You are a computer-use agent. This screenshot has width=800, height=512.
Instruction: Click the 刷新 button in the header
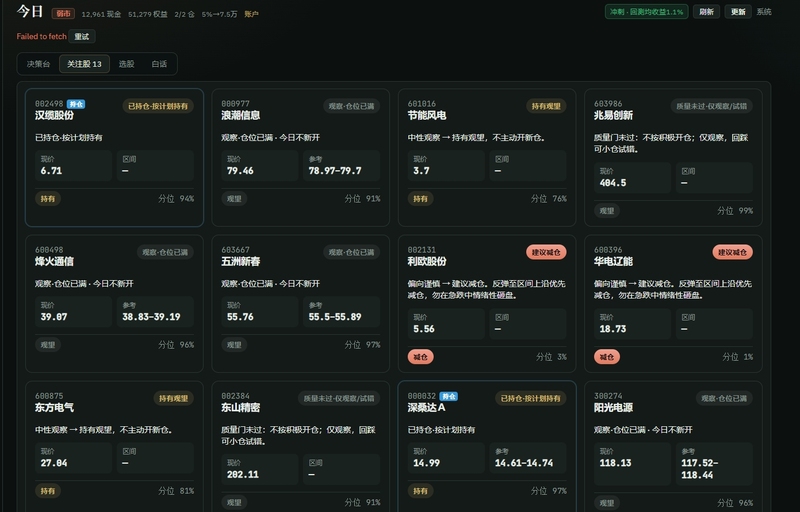(x=706, y=12)
